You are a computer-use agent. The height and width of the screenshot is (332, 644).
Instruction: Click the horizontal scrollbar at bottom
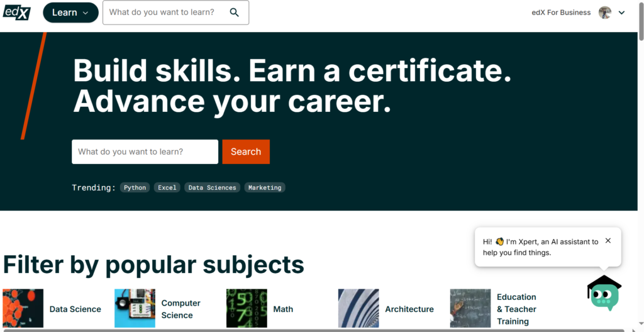pyautogui.click(x=314, y=330)
